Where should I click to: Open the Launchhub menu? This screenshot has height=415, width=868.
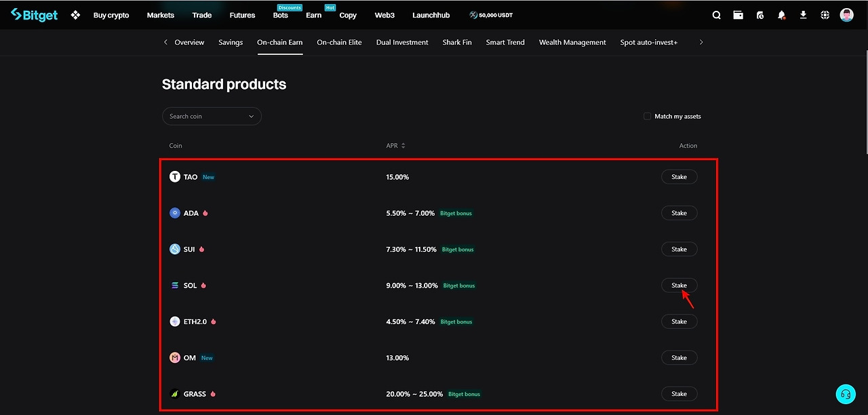(x=431, y=15)
